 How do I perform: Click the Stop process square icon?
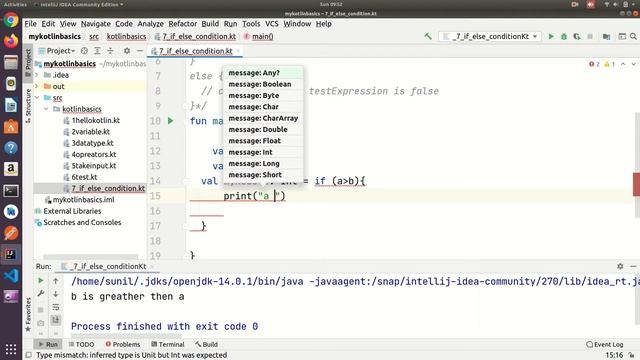click(590, 36)
